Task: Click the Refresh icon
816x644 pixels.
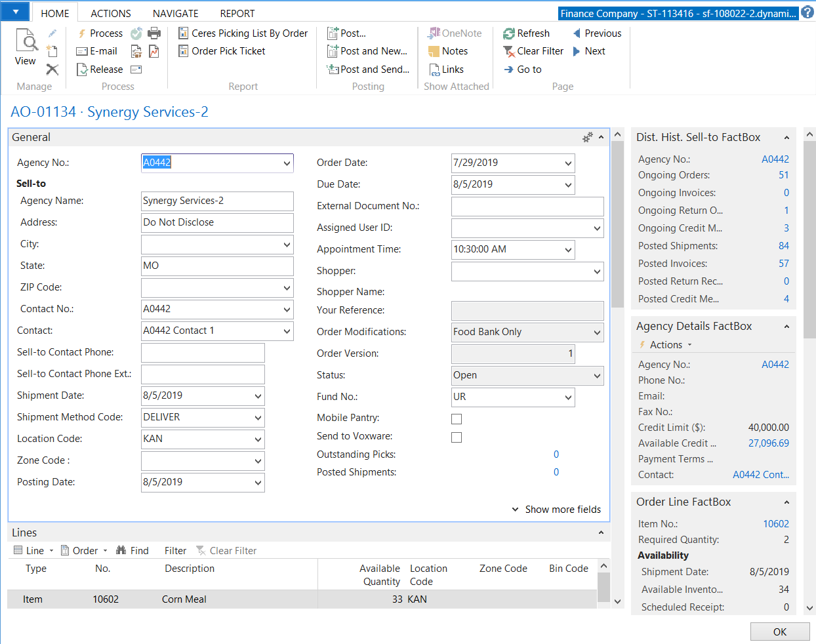Action: click(508, 33)
